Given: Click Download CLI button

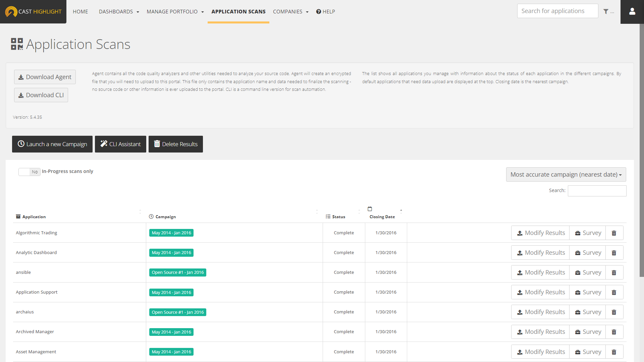Looking at the screenshot, I should pos(41,95).
